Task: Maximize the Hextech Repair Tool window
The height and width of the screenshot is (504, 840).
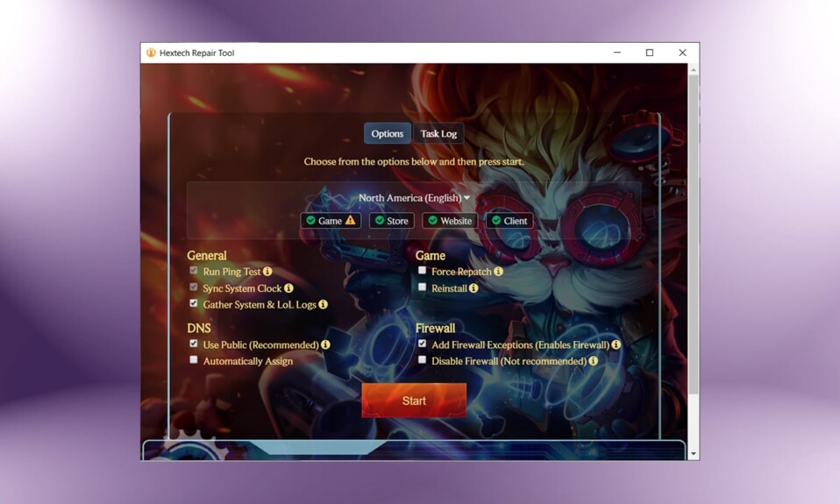Action: click(x=649, y=53)
